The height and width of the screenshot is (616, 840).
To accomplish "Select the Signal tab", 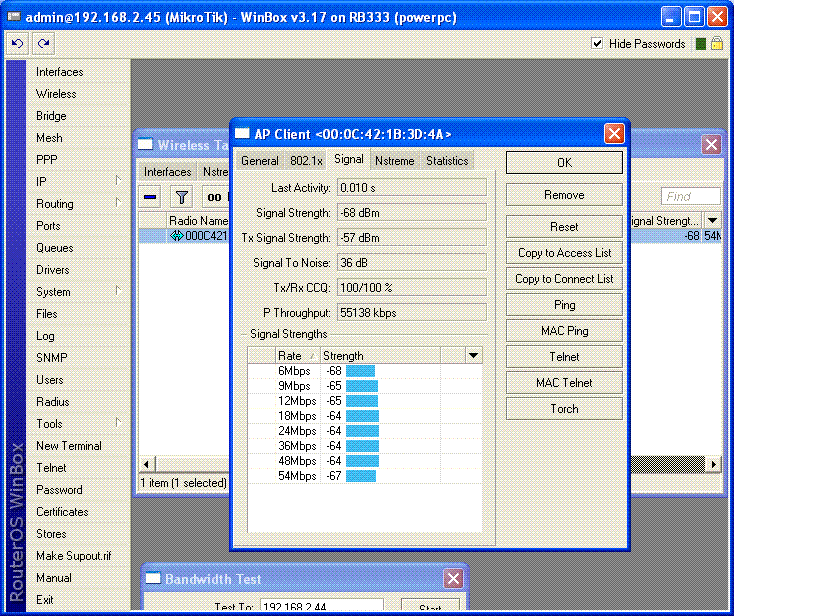I will 349,159.
